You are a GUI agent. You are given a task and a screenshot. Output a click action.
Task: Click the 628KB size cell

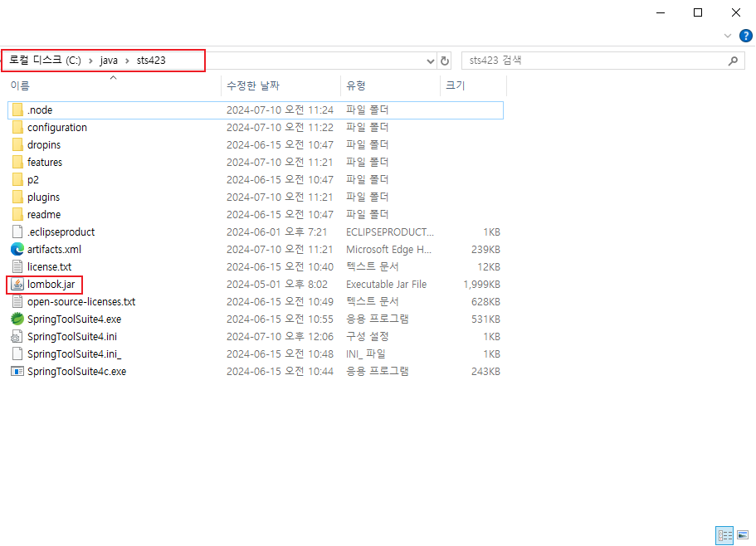click(485, 302)
